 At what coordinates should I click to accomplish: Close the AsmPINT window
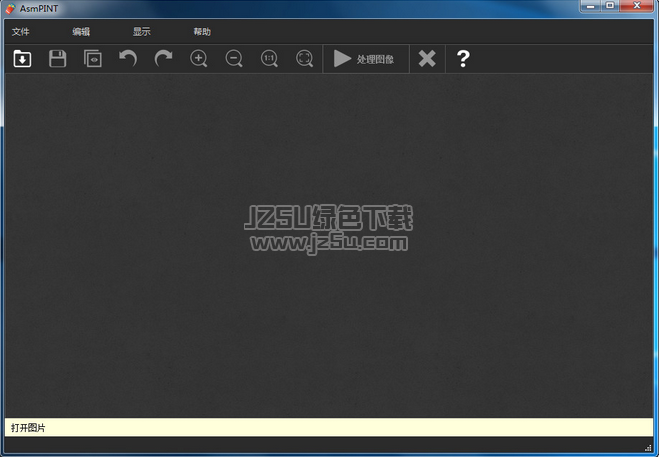click(637, 6)
